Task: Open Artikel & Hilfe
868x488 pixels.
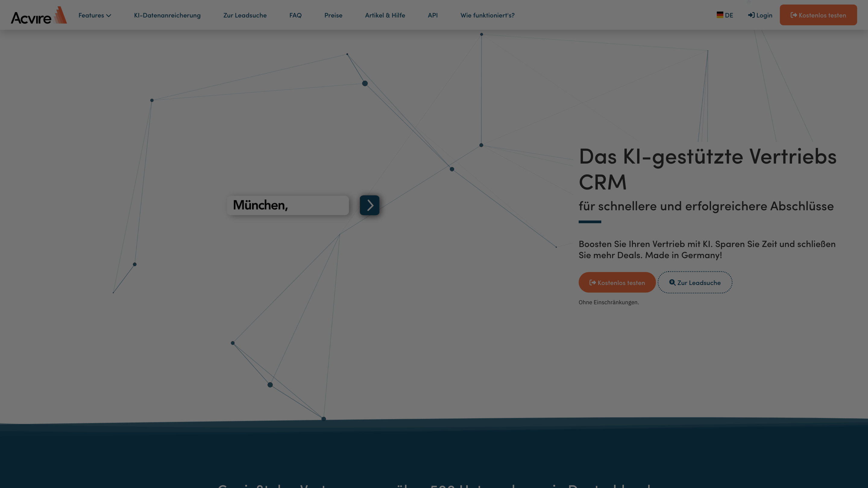Action: (385, 15)
